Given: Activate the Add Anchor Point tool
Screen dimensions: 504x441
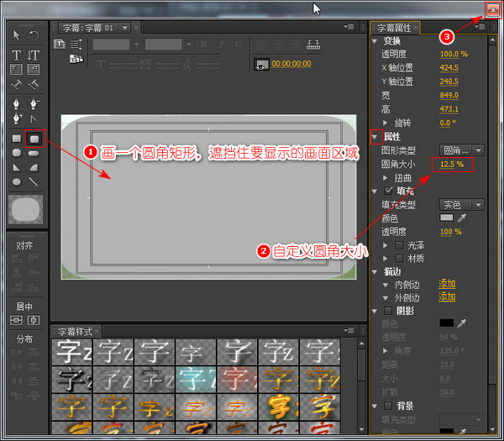Looking at the screenshot, I should coord(18,118).
